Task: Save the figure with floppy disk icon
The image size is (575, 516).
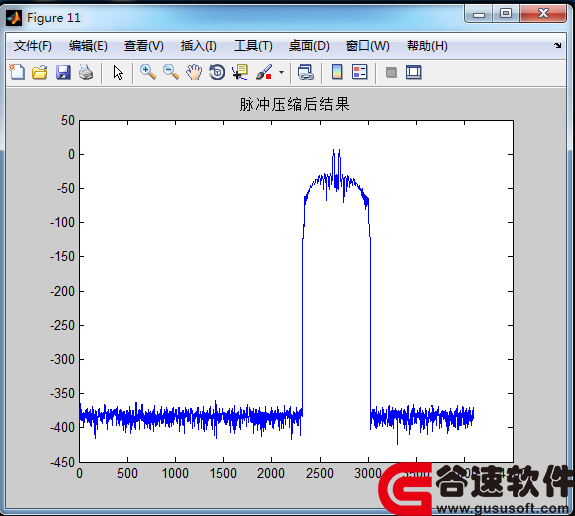Action: (63, 72)
